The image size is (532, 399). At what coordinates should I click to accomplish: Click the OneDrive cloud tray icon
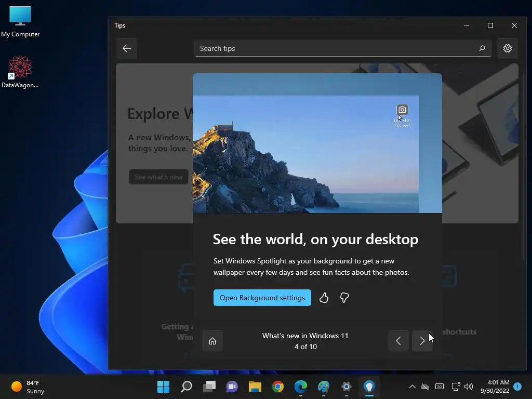click(425, 387)
